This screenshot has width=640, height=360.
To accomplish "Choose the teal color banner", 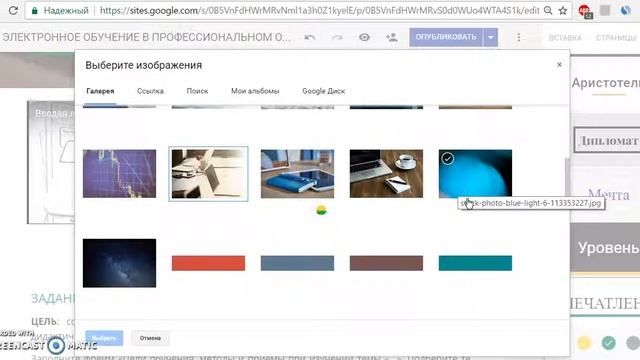I will coord(475,263).
